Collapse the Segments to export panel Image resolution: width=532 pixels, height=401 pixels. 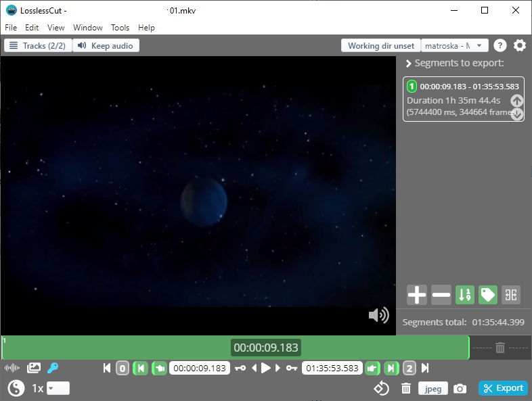coord(408,64)
